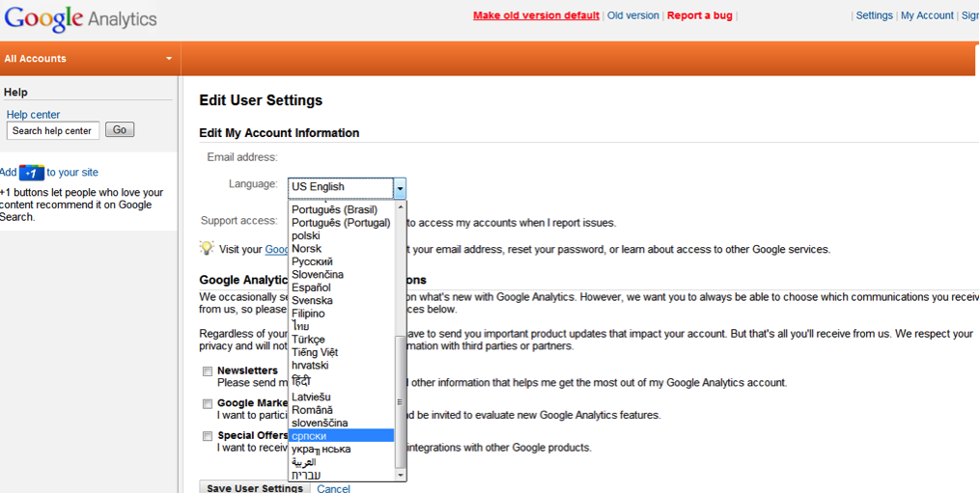The width and height of the screenshot is (980, 493).
Task: Pick Română from the language list
Action: [x=341, y=411]
